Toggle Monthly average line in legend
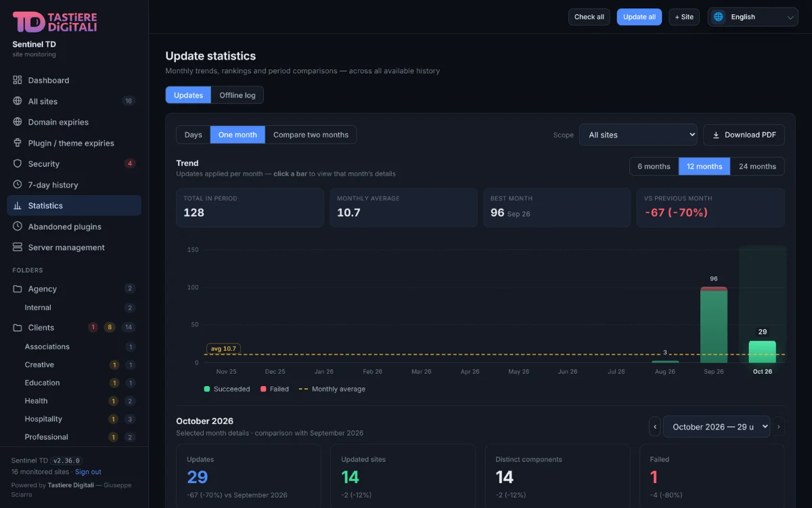 (332, 389)
